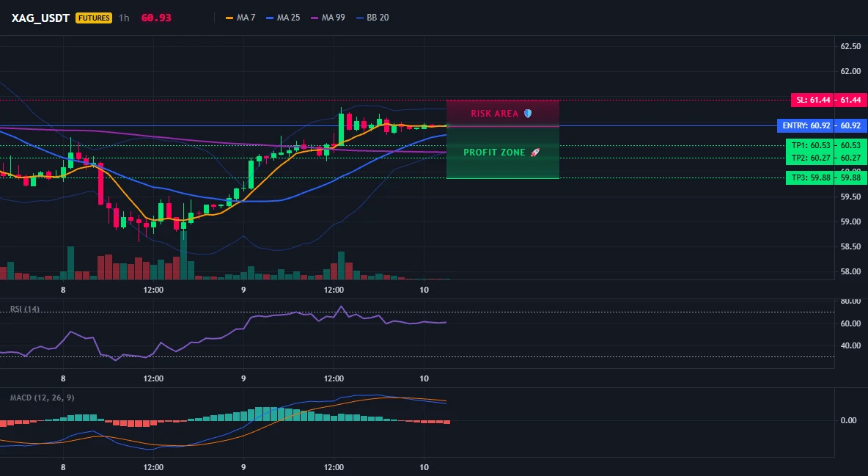
Task: Click 58.00 on the price axis
Action: (x=851, y=271)
